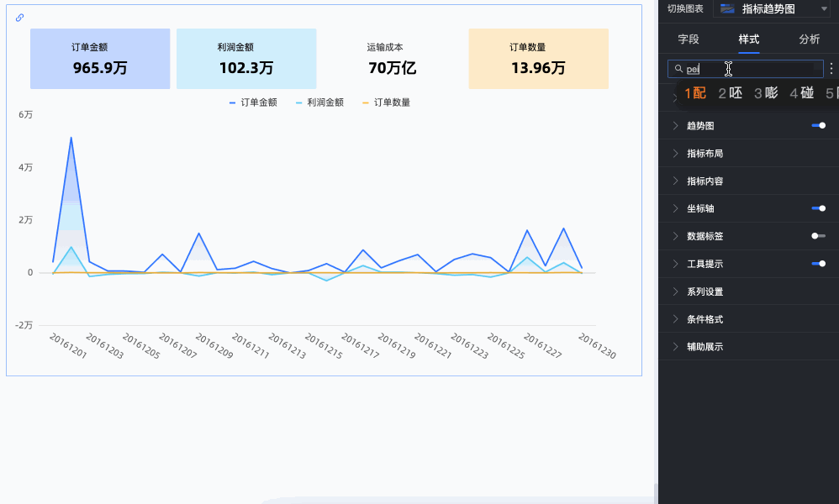
Task: Toggle the 趋势图 switch off
Action: click(x=818, y=125)
